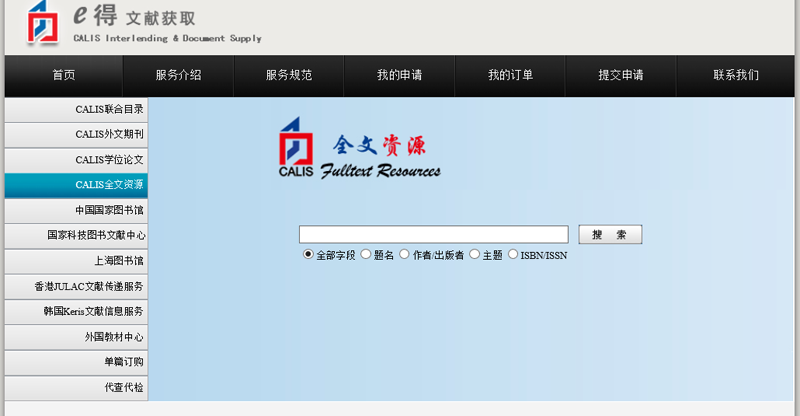Select the ISBN/ISSN radio button
The image size is (800, 416).
513,254
